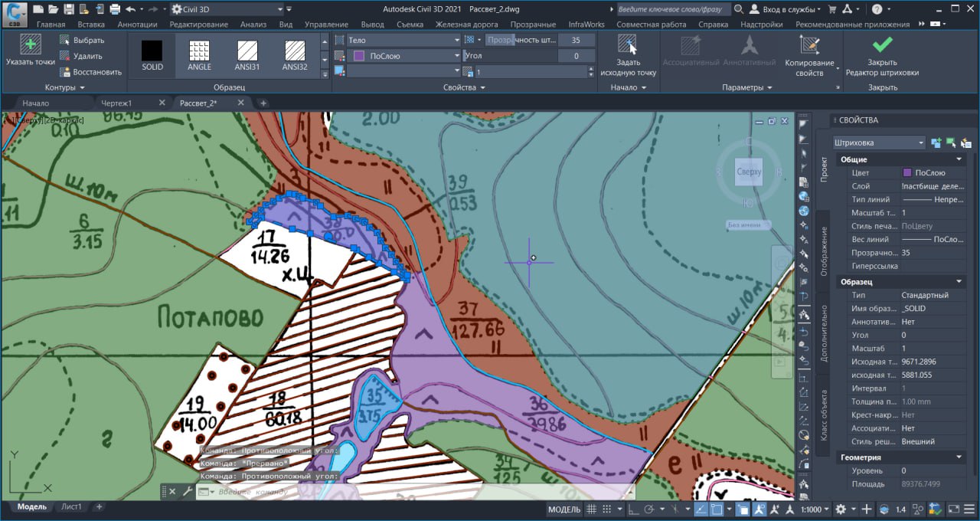Open the Аннотации ribbon tab
980x521 pixels.
click(137, 25)
